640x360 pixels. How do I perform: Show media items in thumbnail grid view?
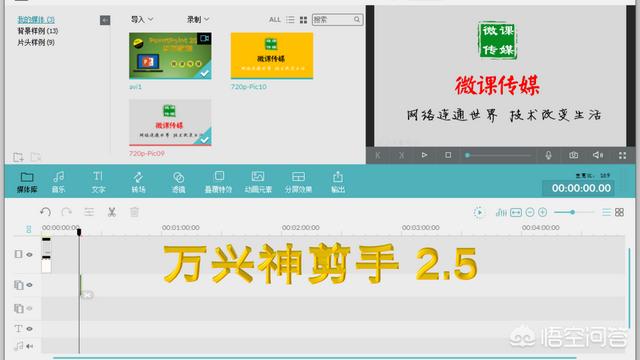[x=303, y=20]
